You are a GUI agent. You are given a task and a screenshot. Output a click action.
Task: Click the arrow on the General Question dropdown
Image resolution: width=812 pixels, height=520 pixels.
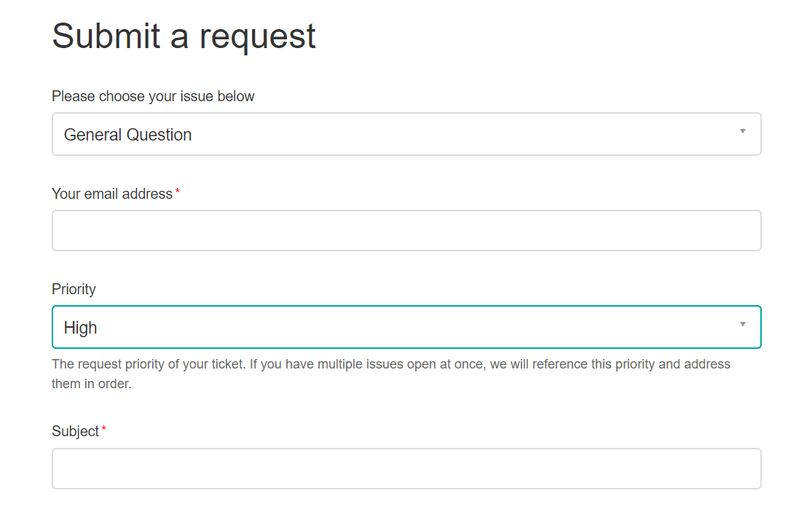click(743, 132)
